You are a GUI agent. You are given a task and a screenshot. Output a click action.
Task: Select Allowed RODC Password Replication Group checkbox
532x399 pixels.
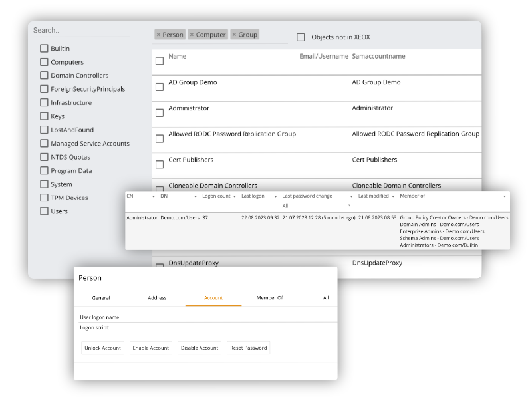click(160, 139)
